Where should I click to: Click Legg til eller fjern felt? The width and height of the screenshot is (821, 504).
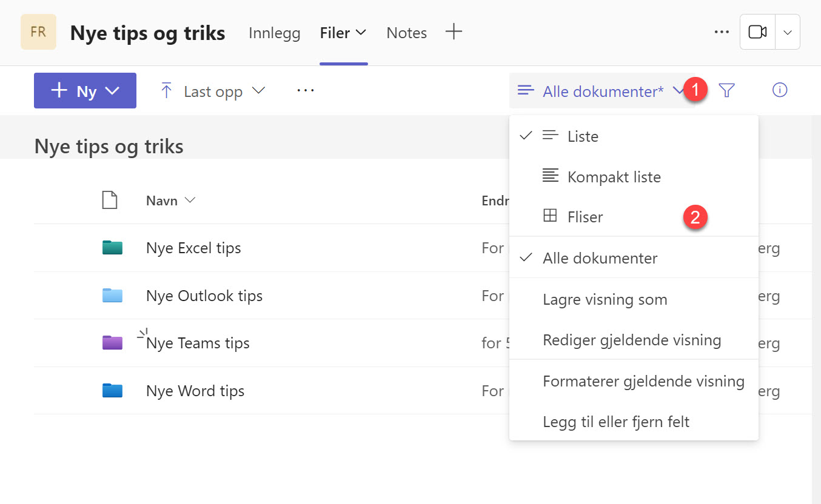pyautogui.click(x=634, y=422)
